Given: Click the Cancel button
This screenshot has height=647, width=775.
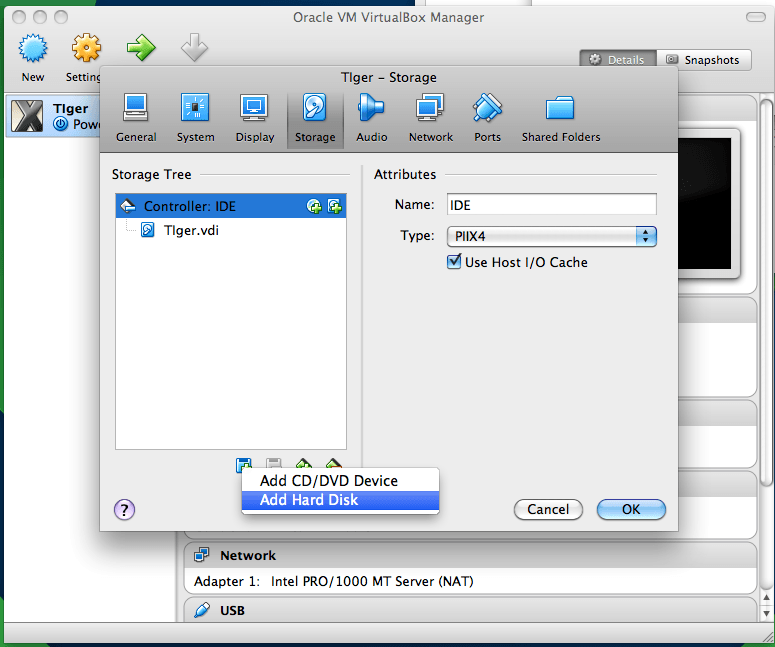Looking at the screenshot, I should [x=548, y=509].
